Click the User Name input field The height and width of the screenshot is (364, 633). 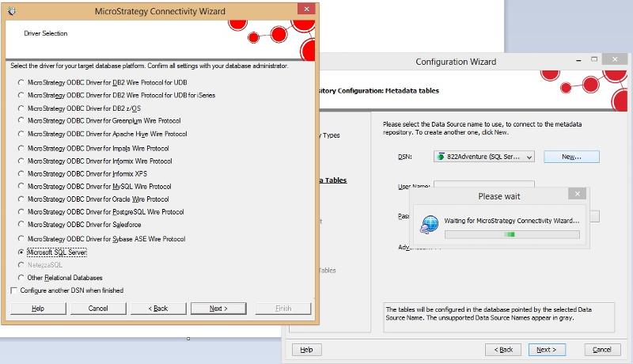[484, 184]
